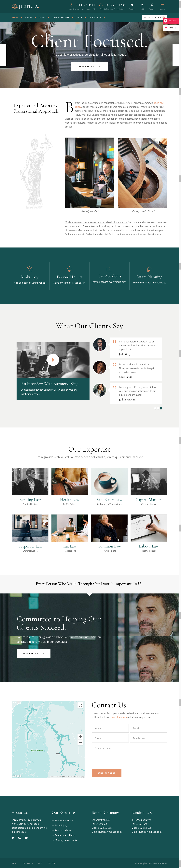Click the Name input field
This screenshot has width=181, height=868.
[x=110, y=728]
